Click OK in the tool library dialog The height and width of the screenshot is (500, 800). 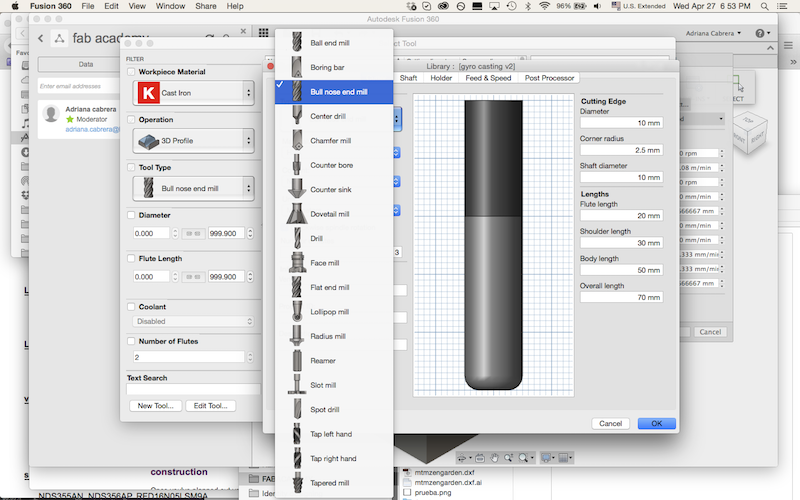click(x=657, y=423)
